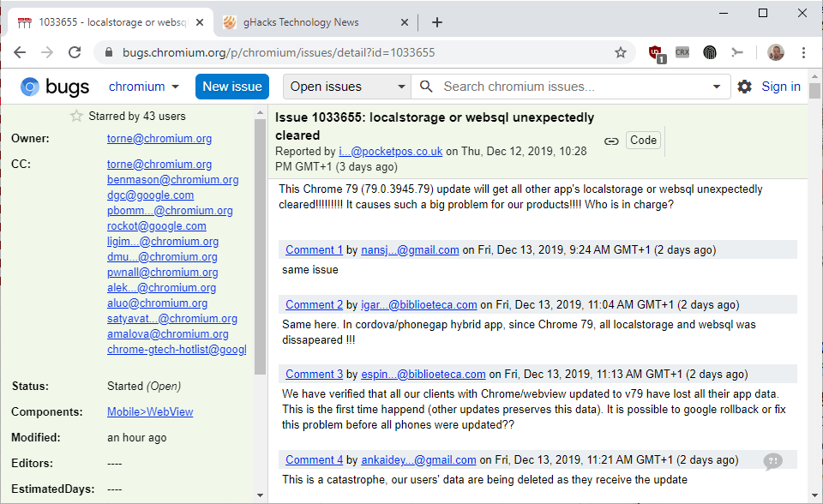Open the CRX extension icon
Image resolution: width=823 pixels, height=504 pixels.
pos(682,52)
